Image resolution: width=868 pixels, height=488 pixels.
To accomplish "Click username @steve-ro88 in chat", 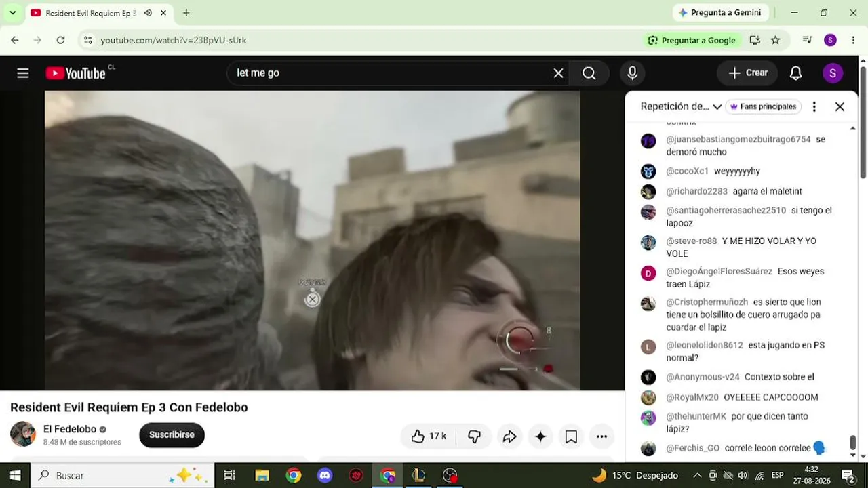I will (691, 241).
